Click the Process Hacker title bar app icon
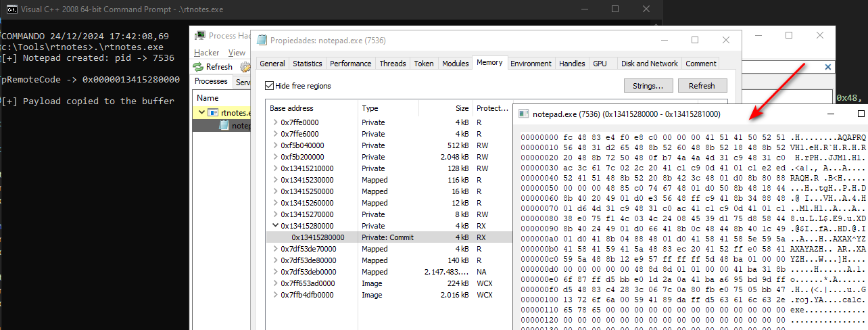This screenshot has height=330, width=868. coord(201,36)
